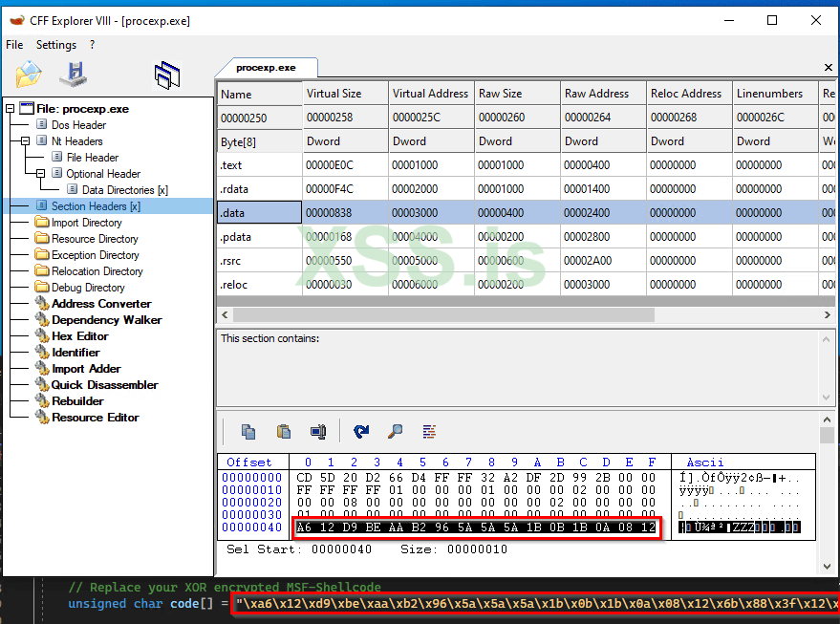Paste bytes using the paste clipboard icon
The image size is (840, 624).
pyautogui.click(x=284, y=431)
